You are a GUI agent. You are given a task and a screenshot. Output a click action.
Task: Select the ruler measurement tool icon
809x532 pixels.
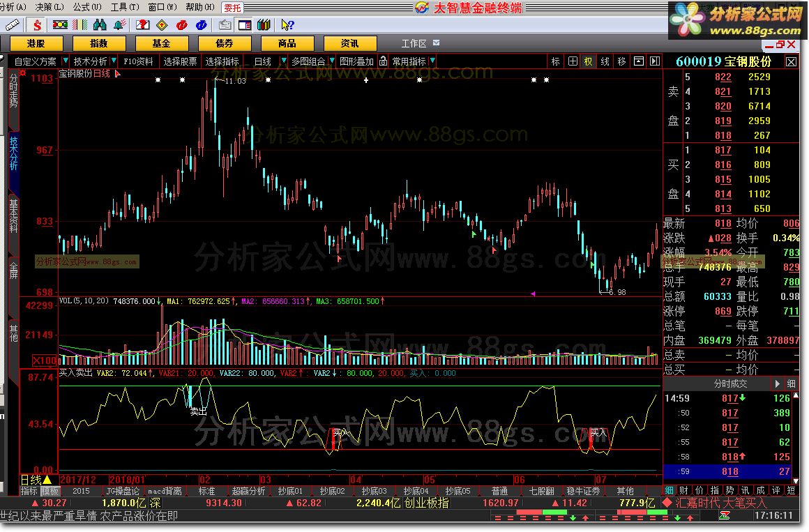(x=12, y=25)
